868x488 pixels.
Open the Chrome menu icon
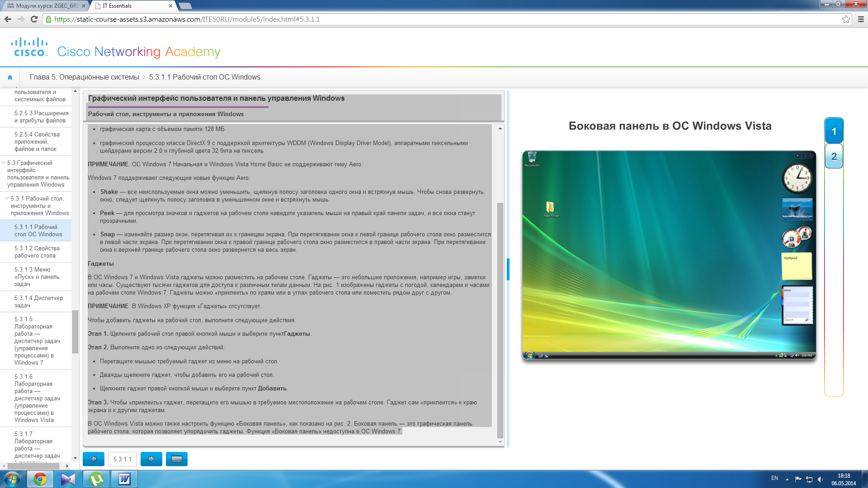[x=861, y=19]
